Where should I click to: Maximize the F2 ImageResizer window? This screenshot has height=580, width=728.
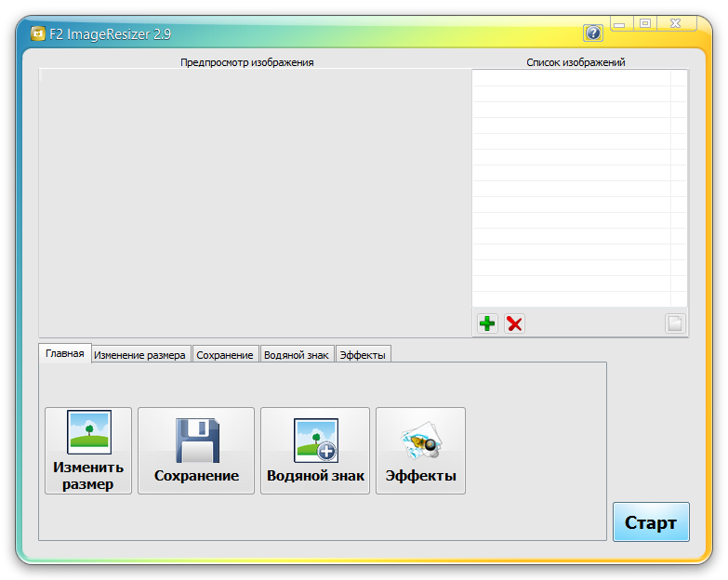pyautogui.click(x=644, y=24)
